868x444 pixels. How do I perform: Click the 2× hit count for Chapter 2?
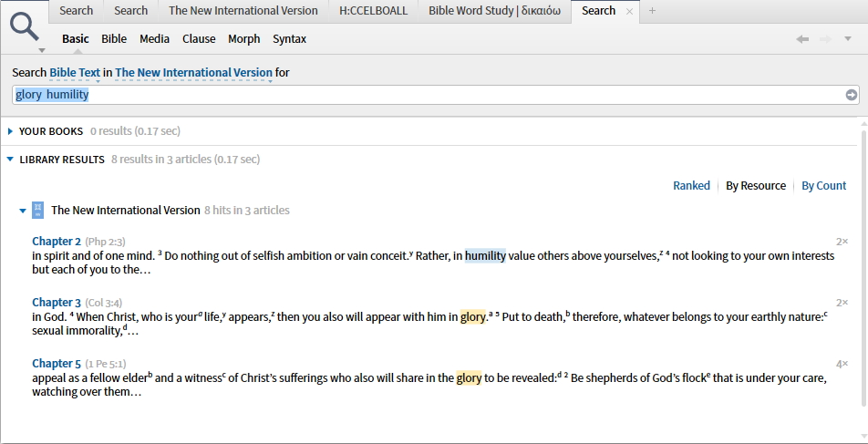click(842, 242)
